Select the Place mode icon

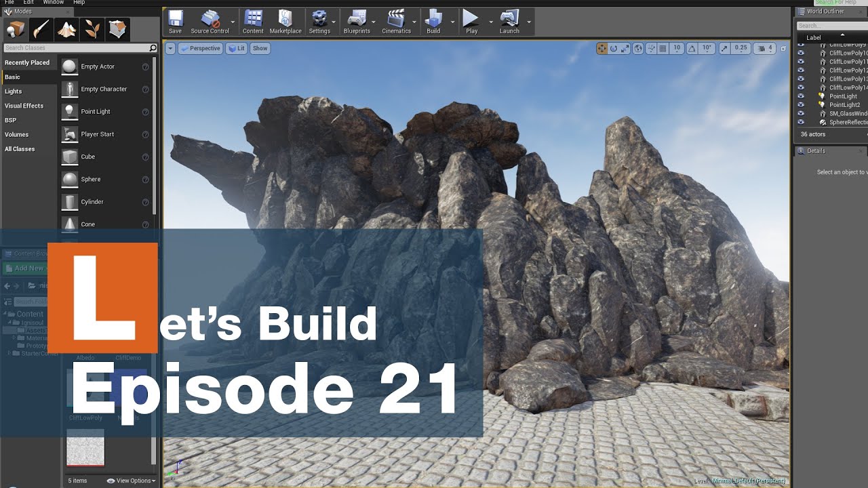[16, 30]
